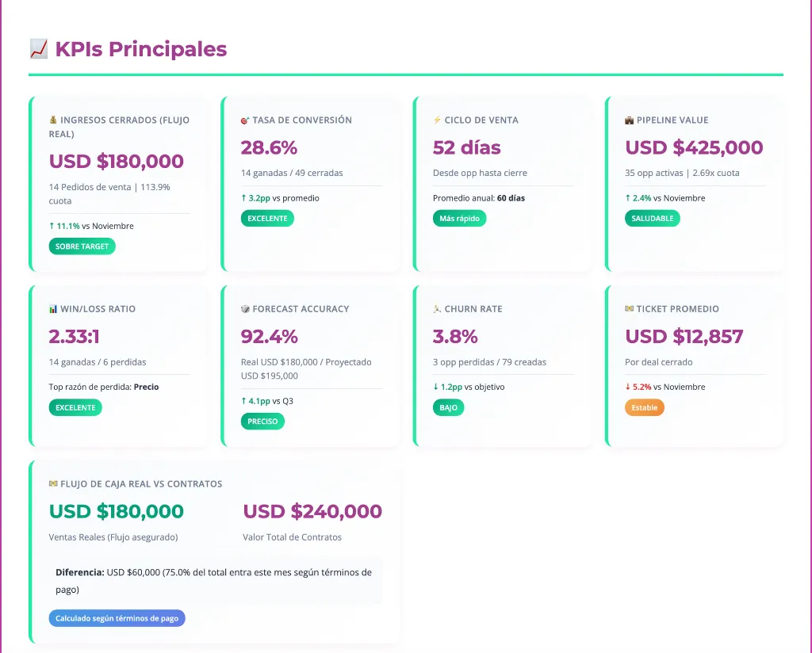Click the PRECISO badge under Forecast Accuracy

click(262, 421)
